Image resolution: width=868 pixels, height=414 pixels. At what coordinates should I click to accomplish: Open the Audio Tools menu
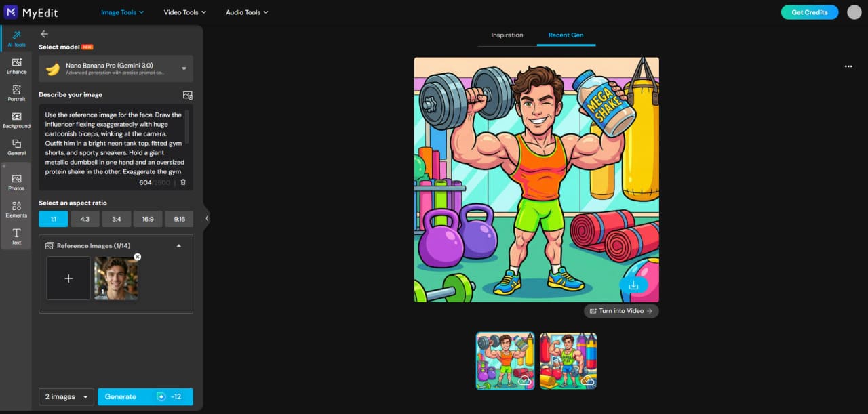pos(247,12)
